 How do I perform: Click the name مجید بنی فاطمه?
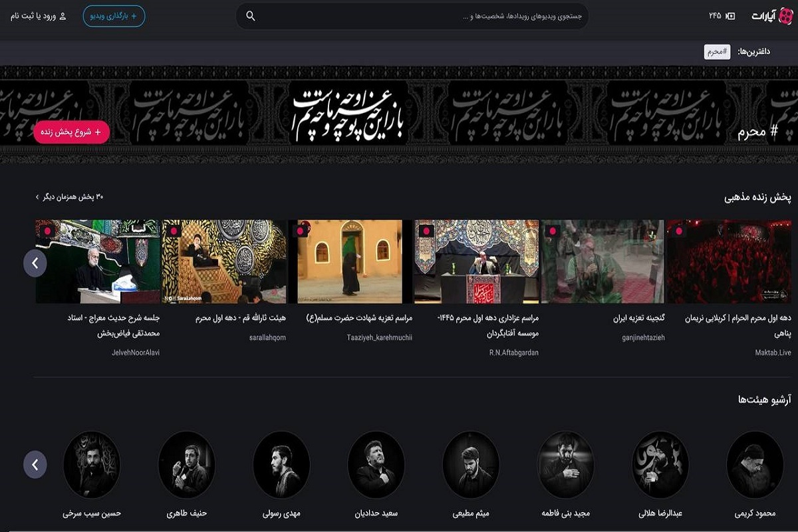[565, 514]
